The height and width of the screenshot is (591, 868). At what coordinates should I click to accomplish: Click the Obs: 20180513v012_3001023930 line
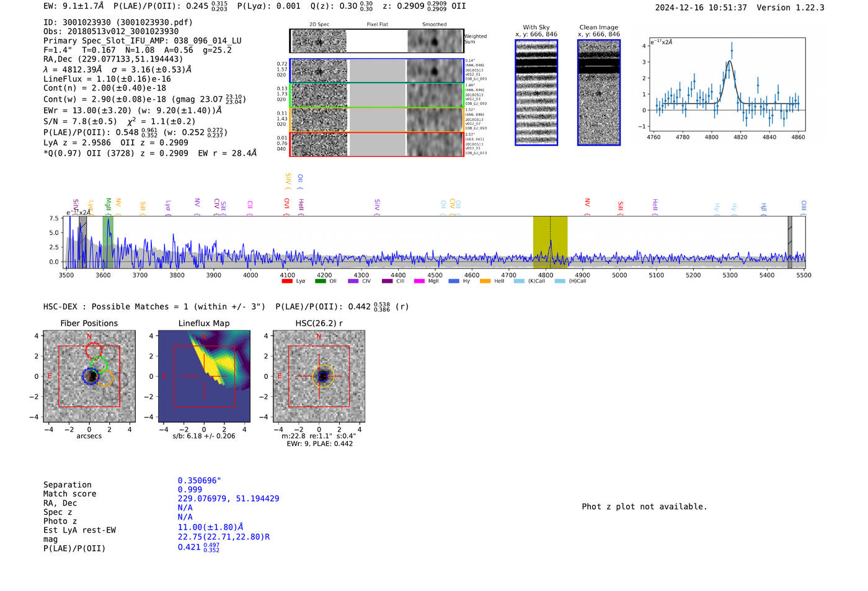point(111,32)
